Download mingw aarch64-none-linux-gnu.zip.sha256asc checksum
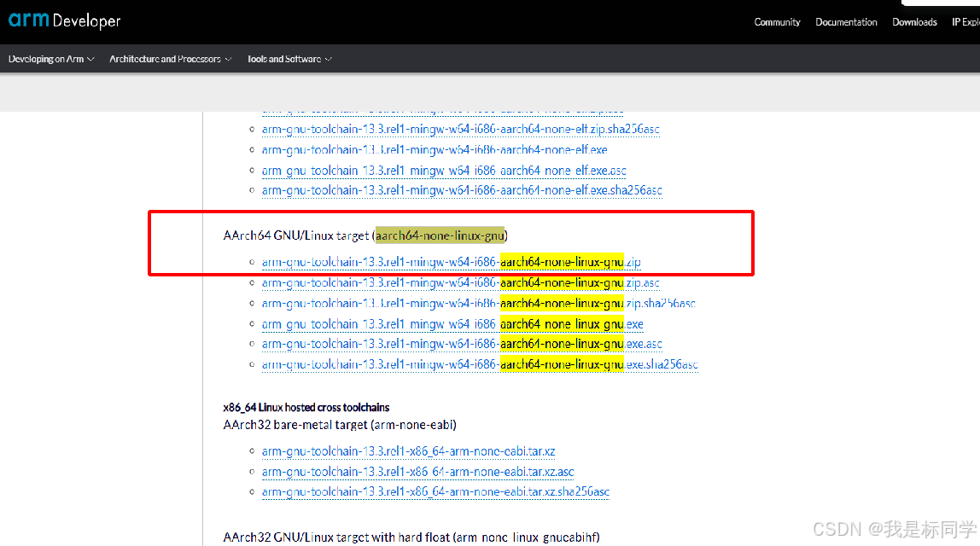 (x=478, y=304)
